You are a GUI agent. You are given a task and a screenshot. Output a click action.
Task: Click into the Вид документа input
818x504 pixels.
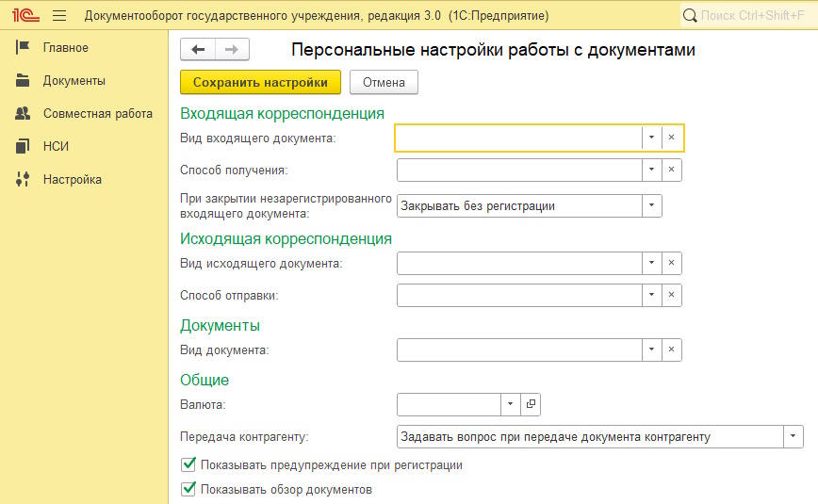pyautogui.click(x=519, y=350)
